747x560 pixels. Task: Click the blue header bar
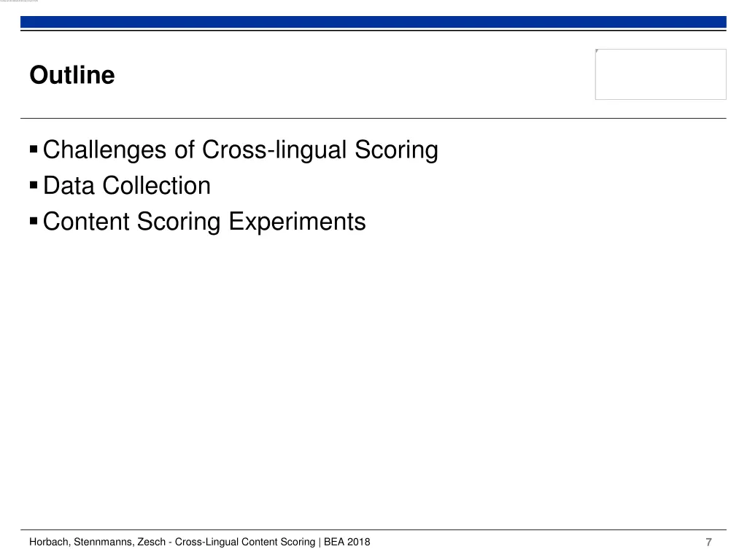point(373,22)
